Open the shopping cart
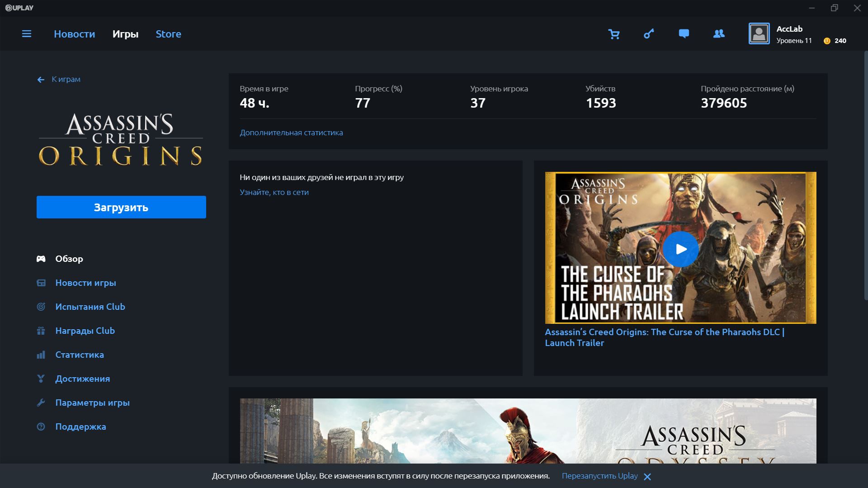 [x=614, y=34]
